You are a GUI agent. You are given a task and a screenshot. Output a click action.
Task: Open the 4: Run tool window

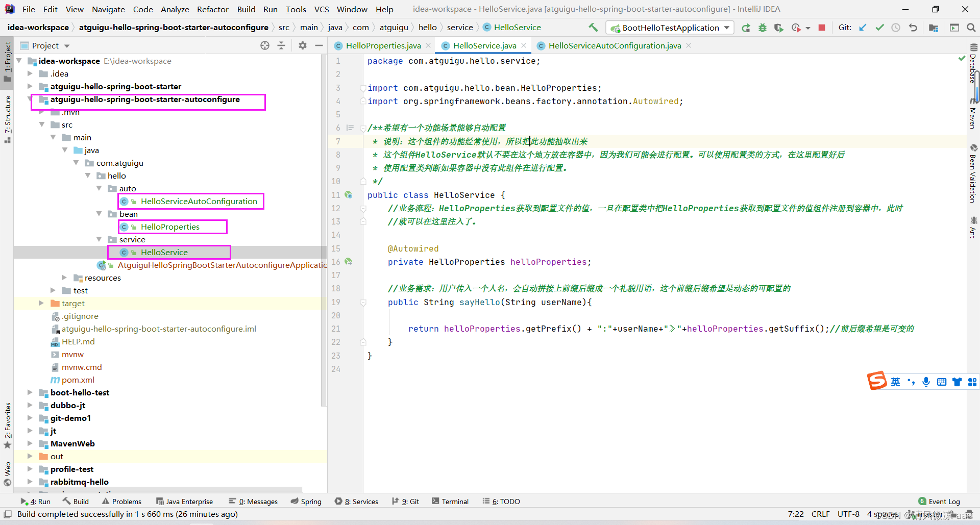(36, 502)
